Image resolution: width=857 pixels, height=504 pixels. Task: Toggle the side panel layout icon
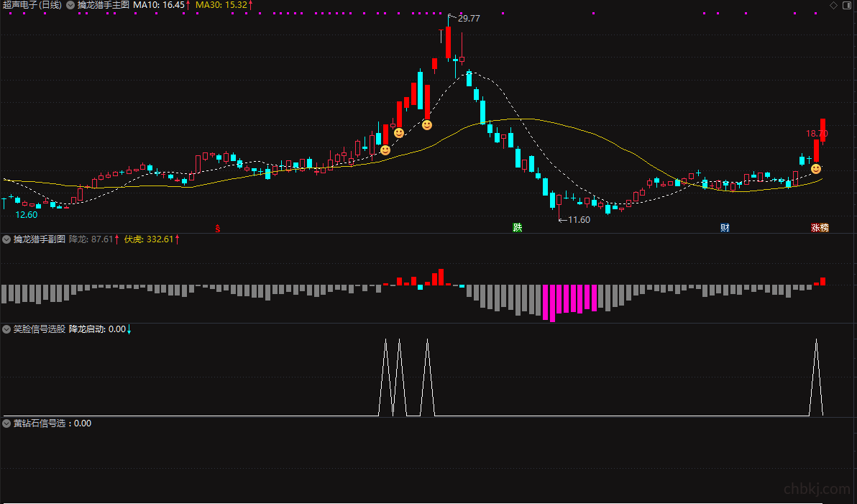coord(847,6)
